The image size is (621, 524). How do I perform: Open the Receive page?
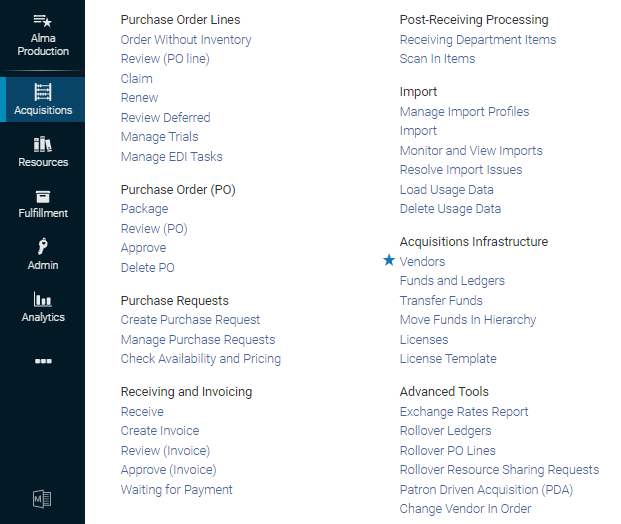tap(142, 412)
